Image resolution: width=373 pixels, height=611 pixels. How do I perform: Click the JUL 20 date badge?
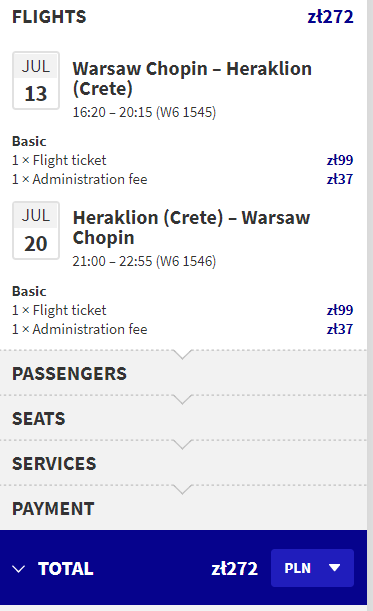pos(36,230)
